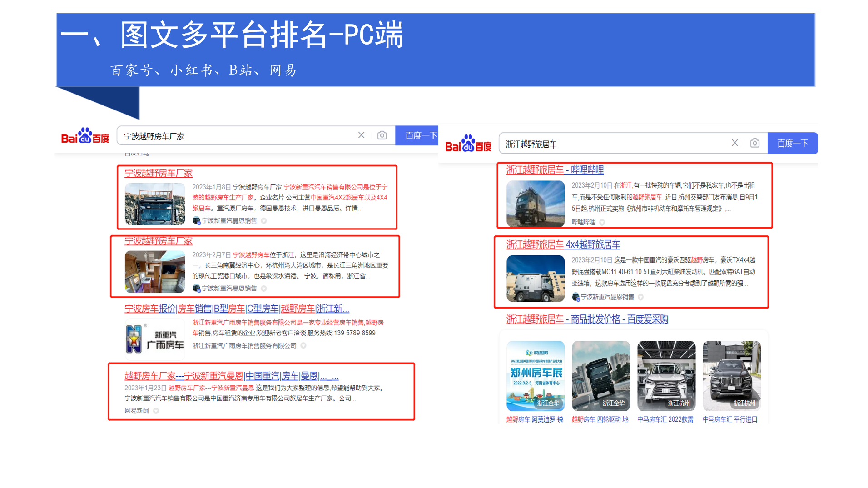Click 宁波新重汽曼恩销售 source under 4x4越野旅居车 result
Viewport: 868px width, 488px height.
(607, 297)
